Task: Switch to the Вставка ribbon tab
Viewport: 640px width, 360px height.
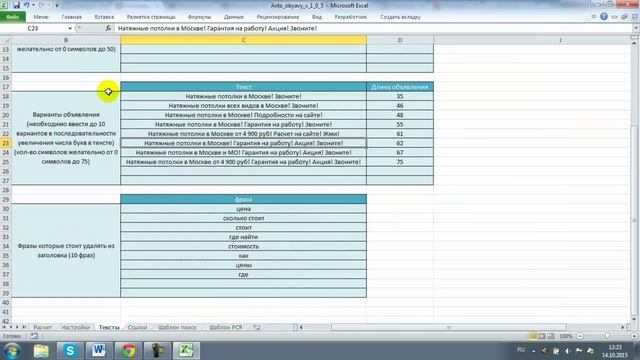Action: click(104, 17)
